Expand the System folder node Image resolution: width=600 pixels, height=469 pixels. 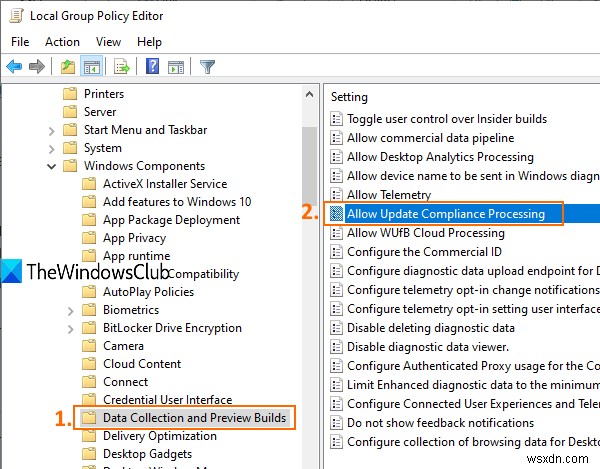click(x=51, y=148)
